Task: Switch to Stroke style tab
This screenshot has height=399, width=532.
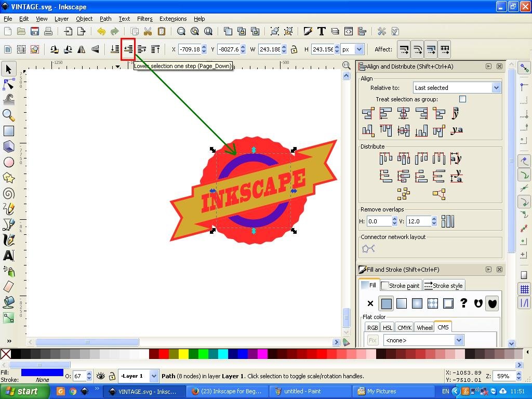Action: [x=444, y=286]
